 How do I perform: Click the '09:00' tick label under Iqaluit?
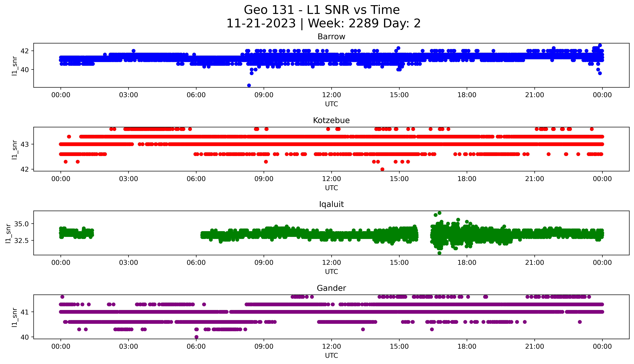[x=264, y=262]
